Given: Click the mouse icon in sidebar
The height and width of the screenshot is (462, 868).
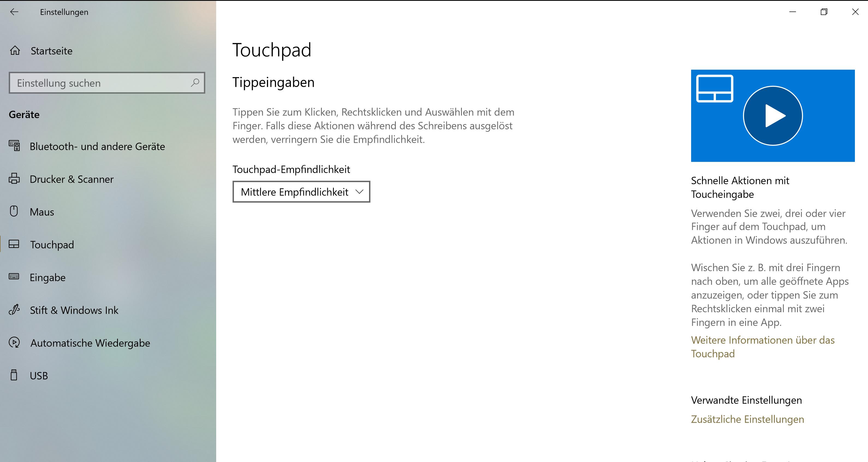Looking at the screenshot, I should click(14, 211).
